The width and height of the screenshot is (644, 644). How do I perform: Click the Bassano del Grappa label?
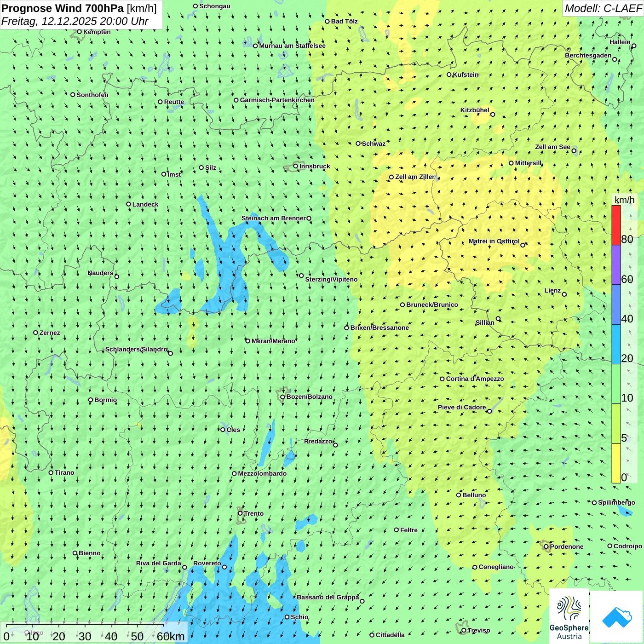[x=328, y=597]
